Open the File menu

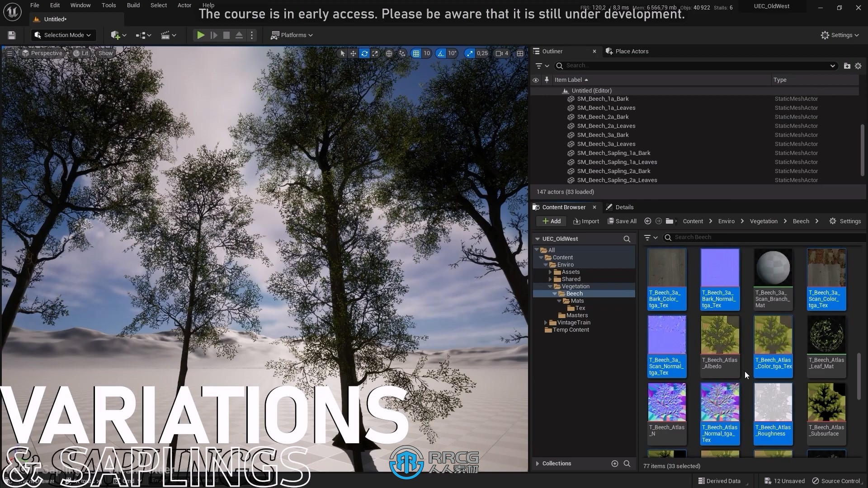(x=34, y=5)
